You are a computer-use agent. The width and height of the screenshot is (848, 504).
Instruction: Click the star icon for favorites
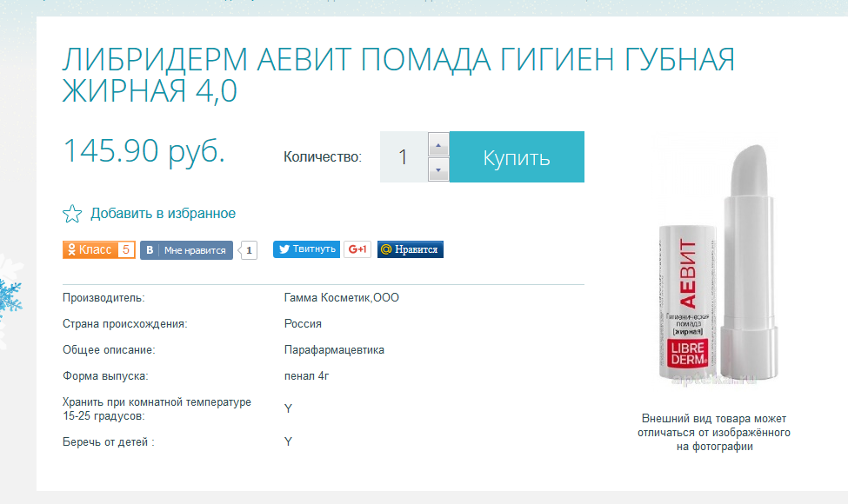pos(72,214)
